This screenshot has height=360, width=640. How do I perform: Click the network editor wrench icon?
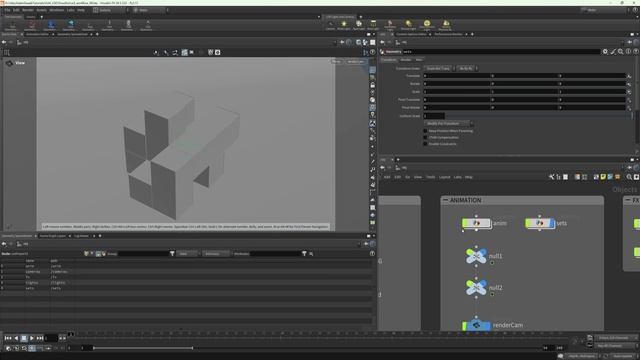pyautogui.click(x=551, y=177)
